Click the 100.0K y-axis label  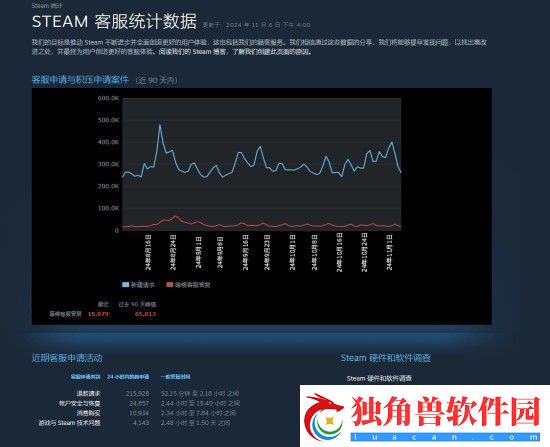(108, 208)
